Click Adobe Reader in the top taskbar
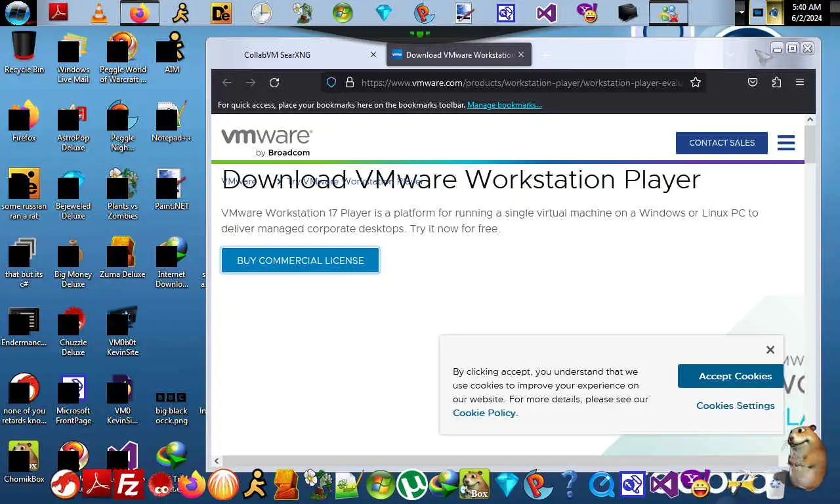Viewport: 840px width, 504px height. click(x=58, y=12)
